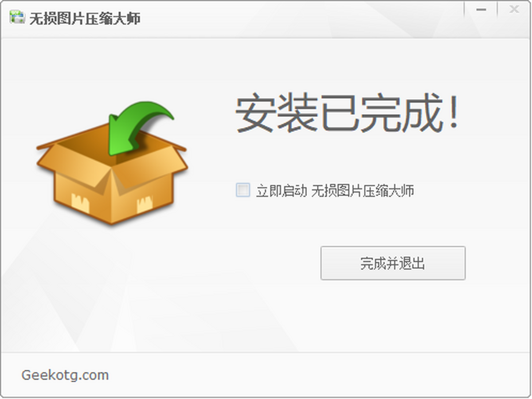
Task: Click the 无损图片压缩大师 text in the checkbox label
Action: pos(363,191)
